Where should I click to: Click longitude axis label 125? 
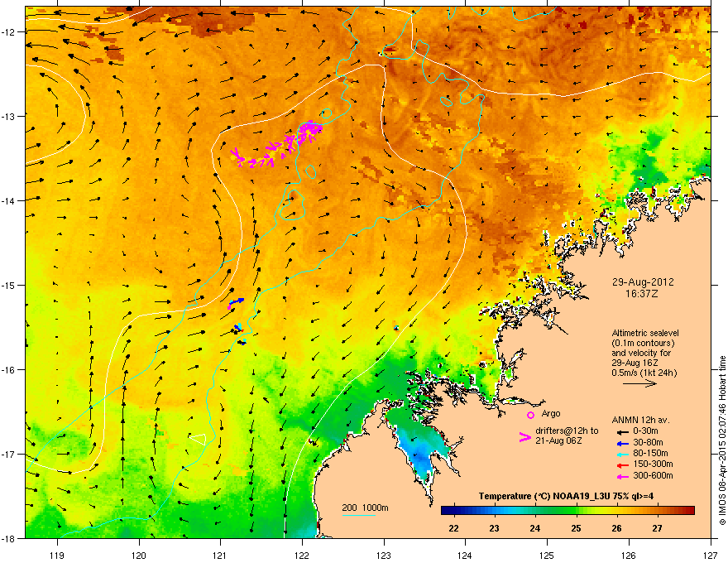coord(547,555)
